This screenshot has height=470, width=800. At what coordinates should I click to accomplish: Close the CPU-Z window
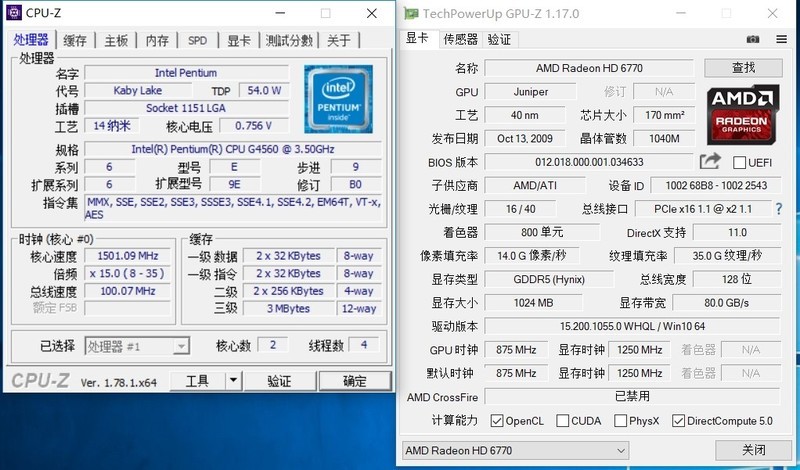(x=372, y=13)
